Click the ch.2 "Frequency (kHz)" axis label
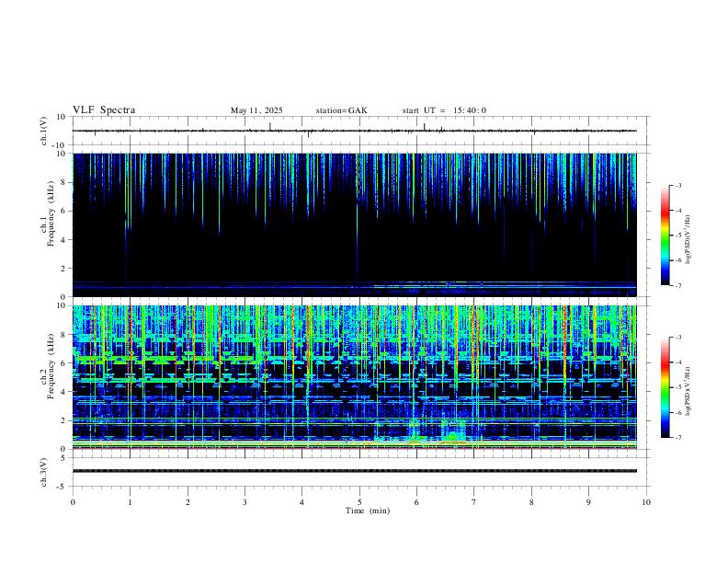The height and width of the screenshot is (563, 728). tap(51, 366)
